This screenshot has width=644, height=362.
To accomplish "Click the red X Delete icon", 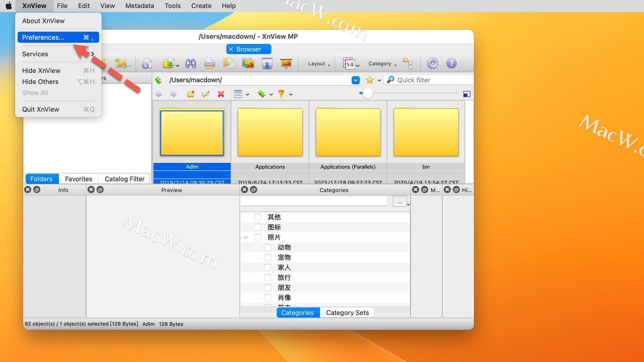I will (221, 94).
